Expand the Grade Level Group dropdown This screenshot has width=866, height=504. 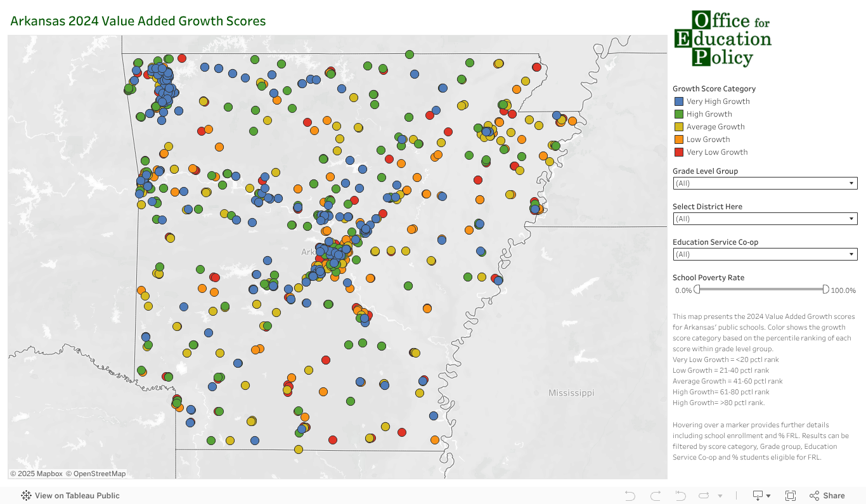click(765, 183)
